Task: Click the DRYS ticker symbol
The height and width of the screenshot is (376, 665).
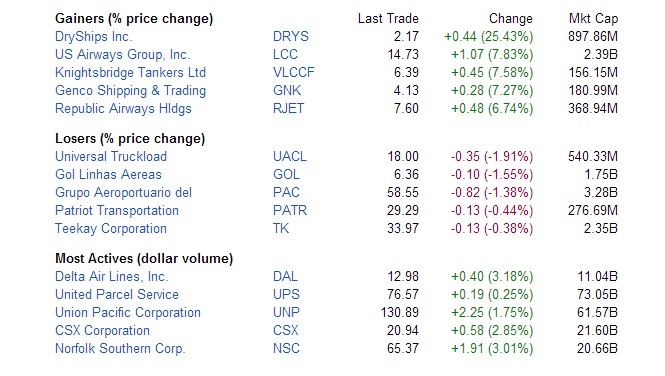Action: pos(291,36)
